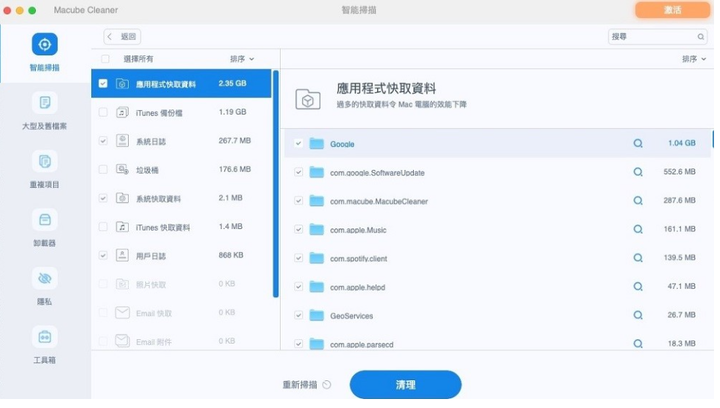Click magnifier icon for GeoServices
Viewport: 720px width, 408px height.
638,315
